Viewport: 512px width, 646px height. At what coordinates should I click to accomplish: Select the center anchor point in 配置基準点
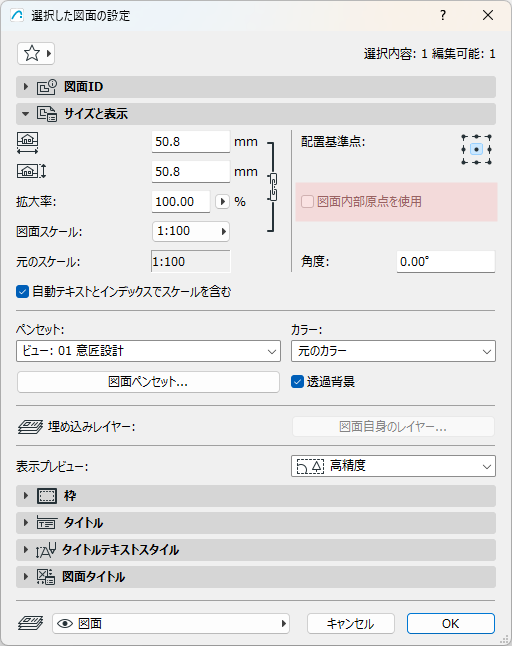tap(477, 149)
